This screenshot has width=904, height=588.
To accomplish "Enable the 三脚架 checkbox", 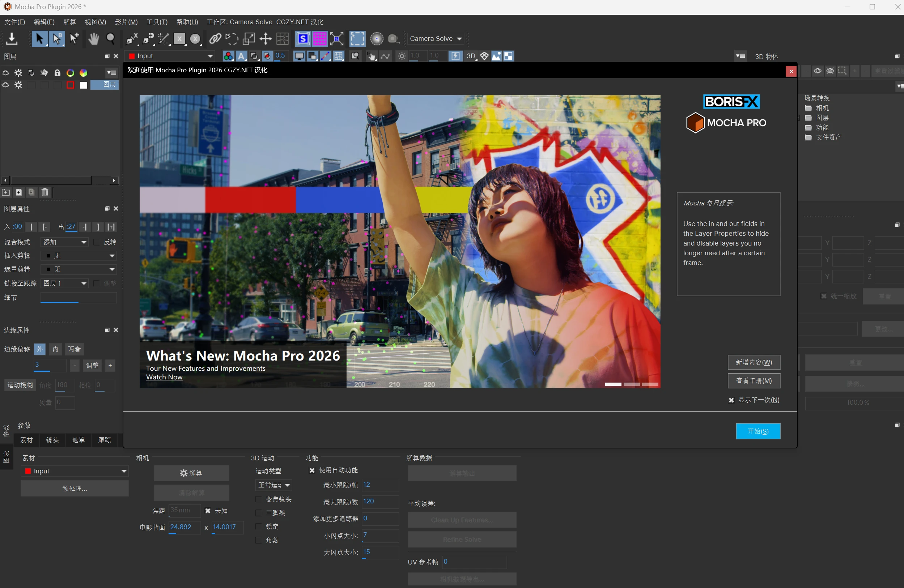I will tap(259, 513).
